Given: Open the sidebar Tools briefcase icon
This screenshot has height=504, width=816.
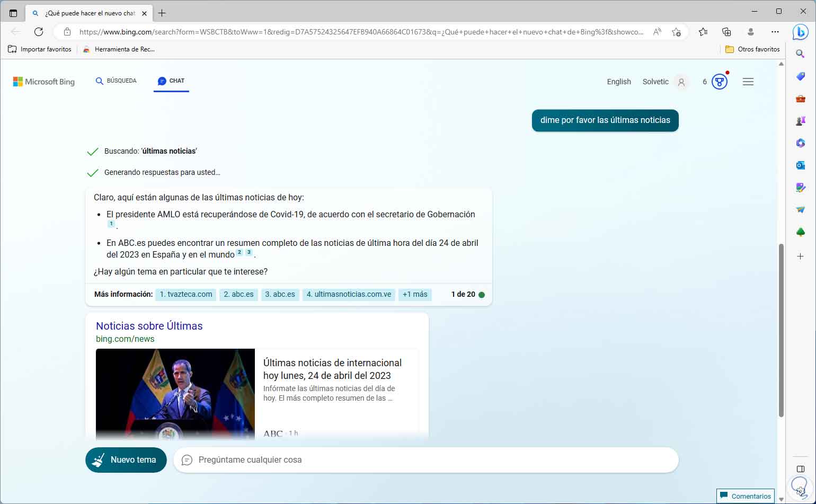Looking at the screenshot, I should click(800, 99).
